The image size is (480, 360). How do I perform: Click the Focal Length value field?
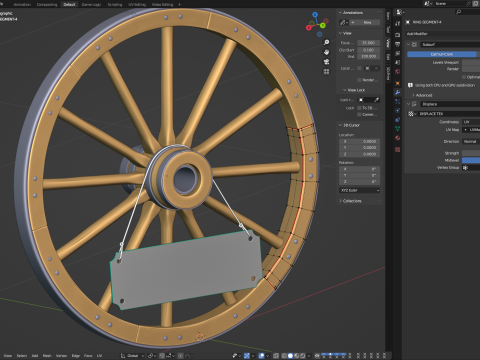coord(369,43)
